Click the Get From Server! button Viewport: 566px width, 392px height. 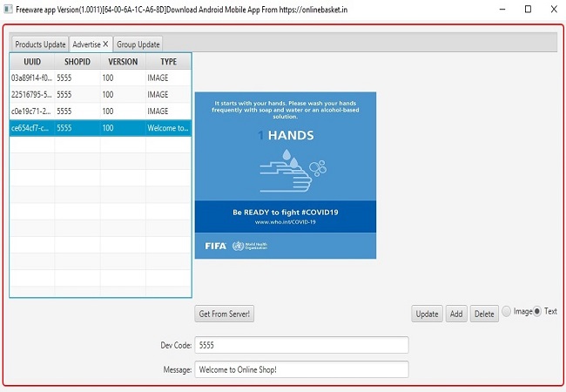[225, 314]
